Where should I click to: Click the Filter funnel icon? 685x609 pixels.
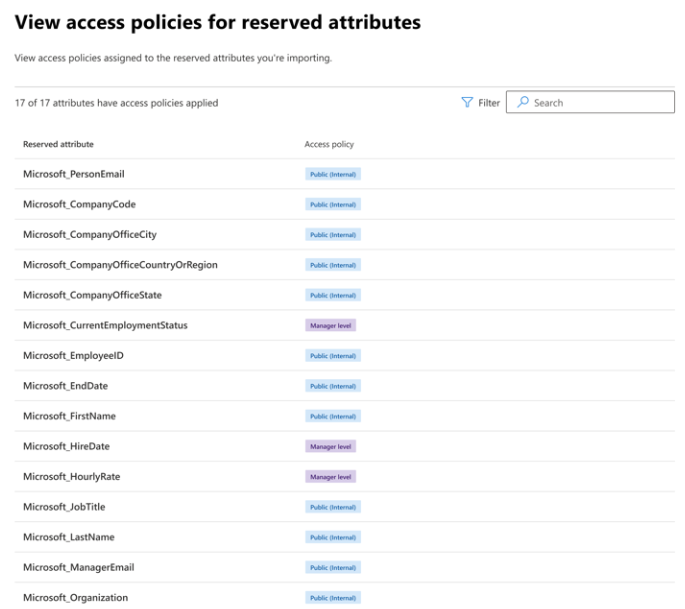[x=467, y=103]
